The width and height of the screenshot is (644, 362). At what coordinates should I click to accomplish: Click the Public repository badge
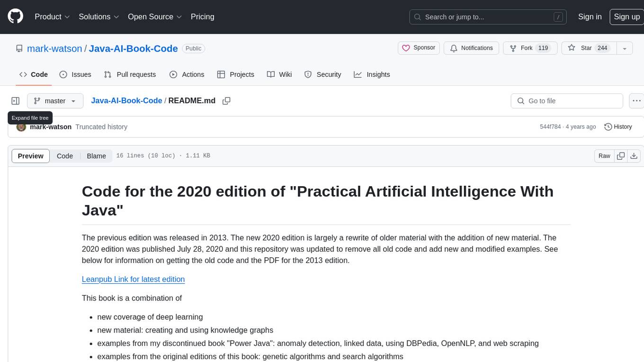coord(193,48)
